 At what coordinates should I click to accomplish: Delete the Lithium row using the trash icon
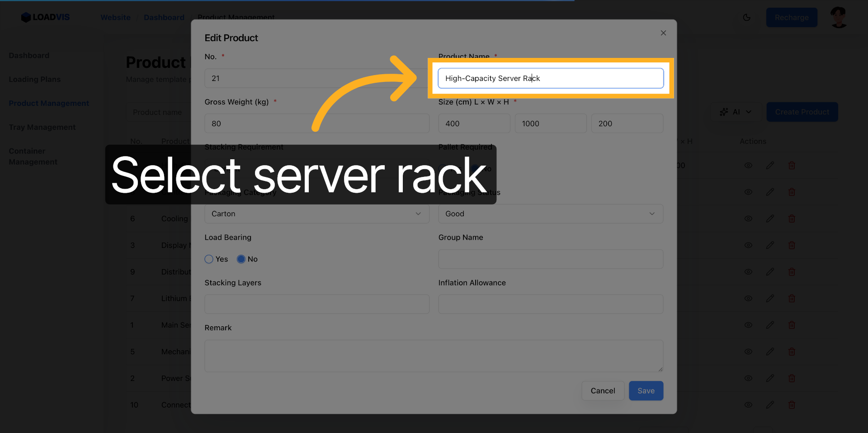(792, 299)
